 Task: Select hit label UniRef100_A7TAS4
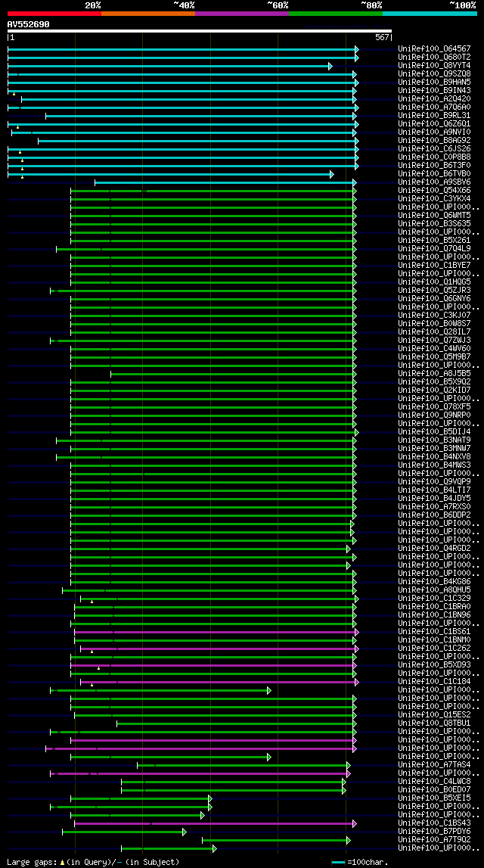[434, 765]
